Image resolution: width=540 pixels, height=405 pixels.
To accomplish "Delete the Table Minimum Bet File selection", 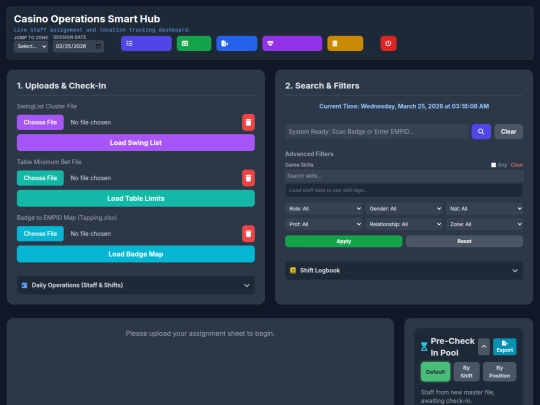I will (x=248, y=178).
